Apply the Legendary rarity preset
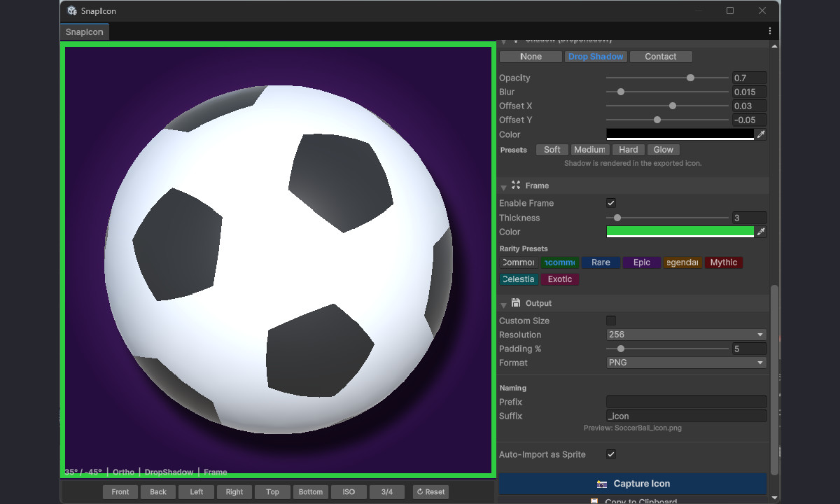Screen dimensions: 840x504 point(682,262)
